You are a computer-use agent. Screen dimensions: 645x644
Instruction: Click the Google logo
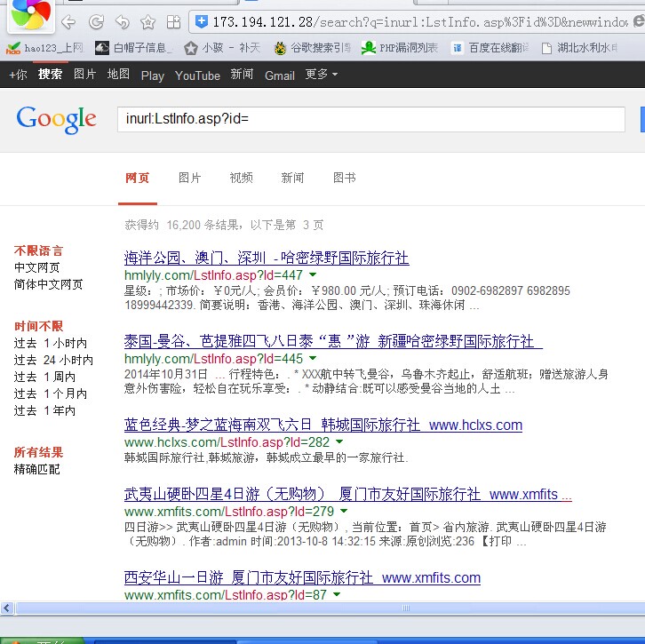pos(56,119)
